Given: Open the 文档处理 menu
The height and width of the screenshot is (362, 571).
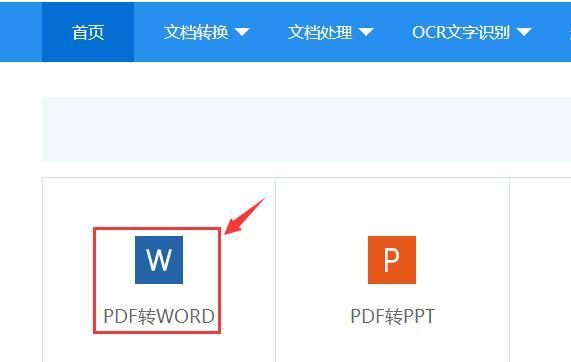Looking at the screenshot, I should point(320,32).
